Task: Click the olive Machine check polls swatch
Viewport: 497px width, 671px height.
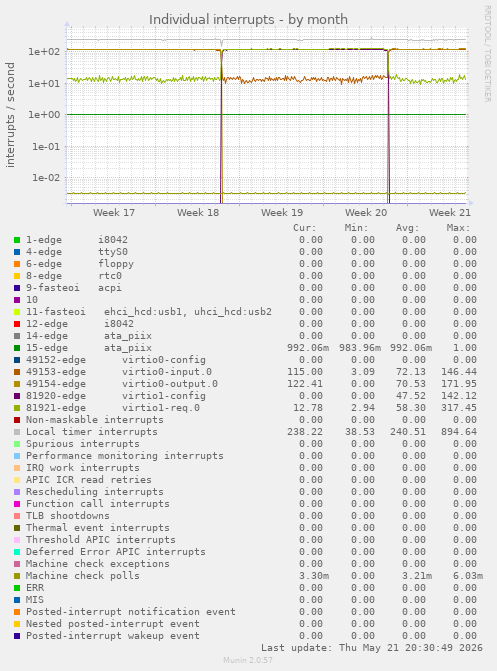Action: point(17,576)
